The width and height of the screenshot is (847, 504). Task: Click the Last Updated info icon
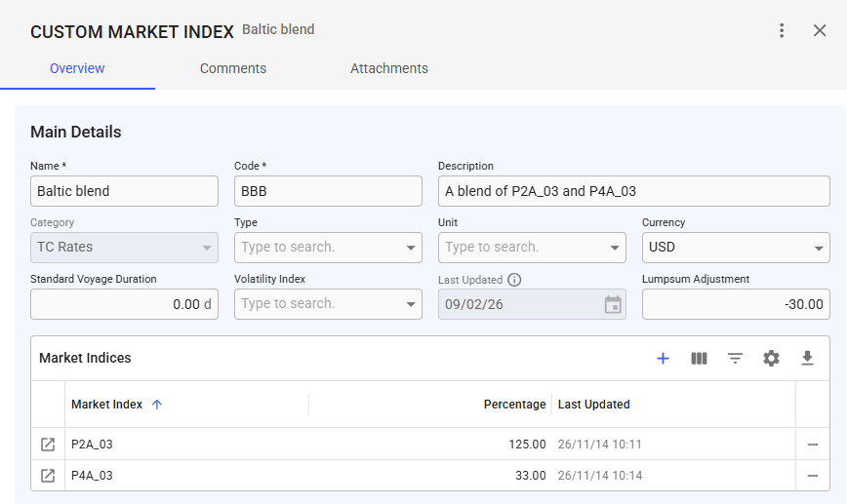(x=514, y=280)
